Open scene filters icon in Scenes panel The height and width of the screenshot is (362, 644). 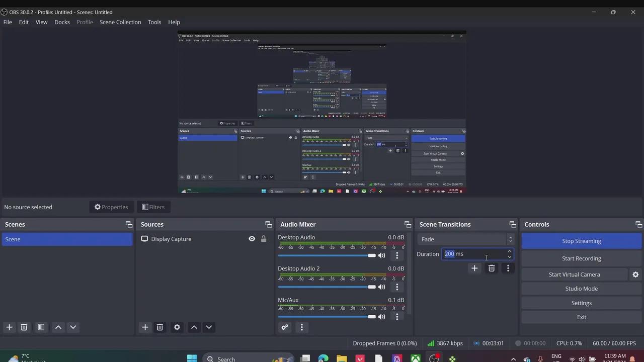(x=41, y=327)
